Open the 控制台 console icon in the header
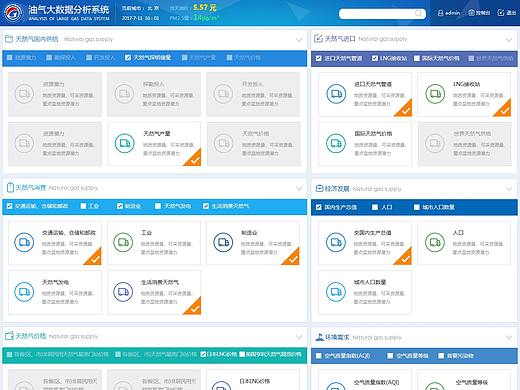 pos(471,13)
